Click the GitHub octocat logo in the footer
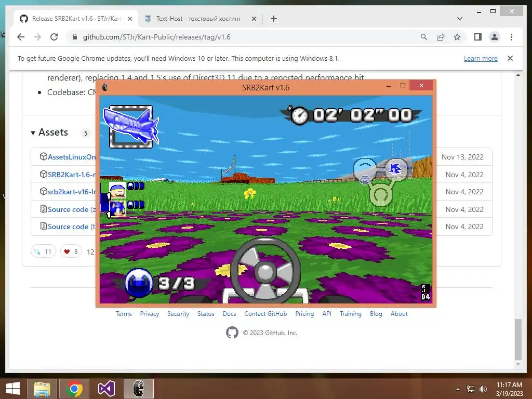This screenshot has width=532, height=399. pos(232,332)
